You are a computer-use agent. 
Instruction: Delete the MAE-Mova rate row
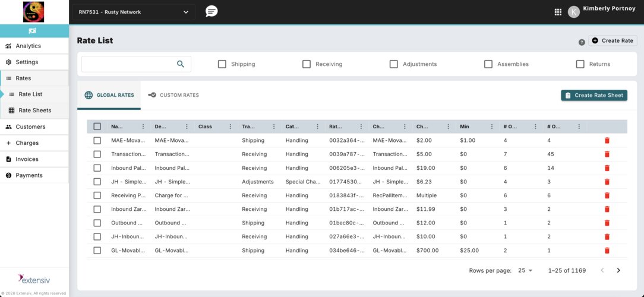click(x=607, y=141)
